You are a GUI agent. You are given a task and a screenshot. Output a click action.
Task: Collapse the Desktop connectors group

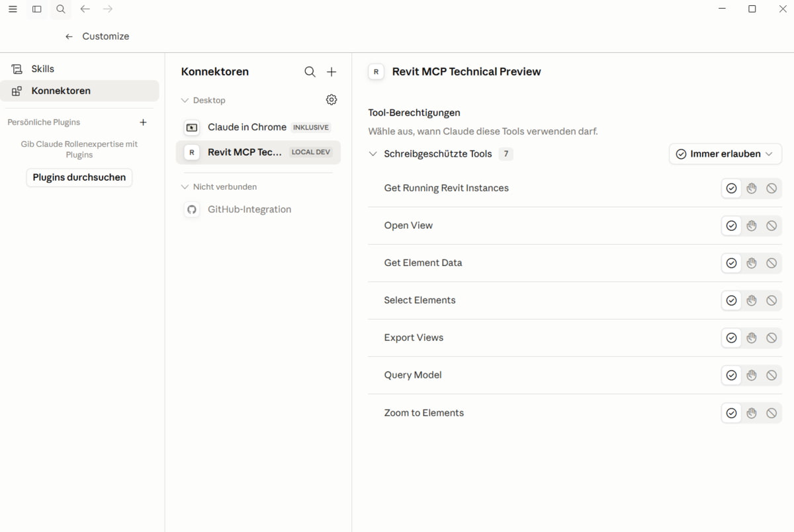tap(185, 101)
